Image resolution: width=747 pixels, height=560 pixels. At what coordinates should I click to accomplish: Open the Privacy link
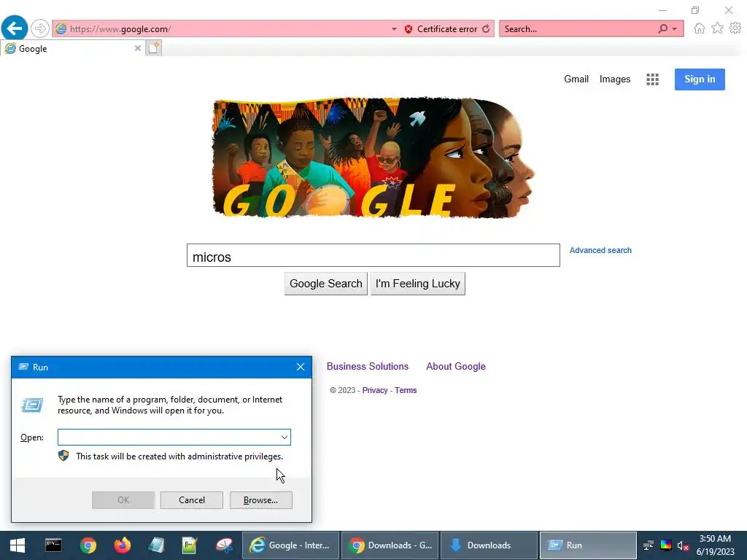[x=374, y=390]
